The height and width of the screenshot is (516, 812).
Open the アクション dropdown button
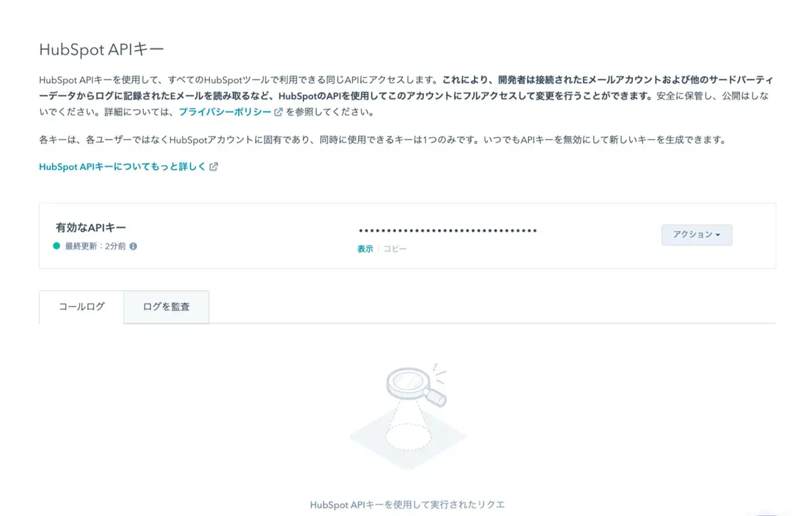[697, 235]
